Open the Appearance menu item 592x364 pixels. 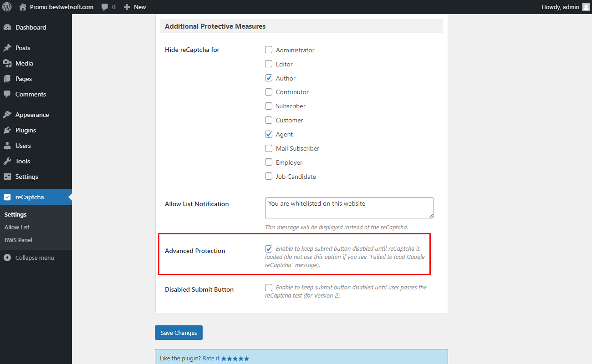pos(36,115)
